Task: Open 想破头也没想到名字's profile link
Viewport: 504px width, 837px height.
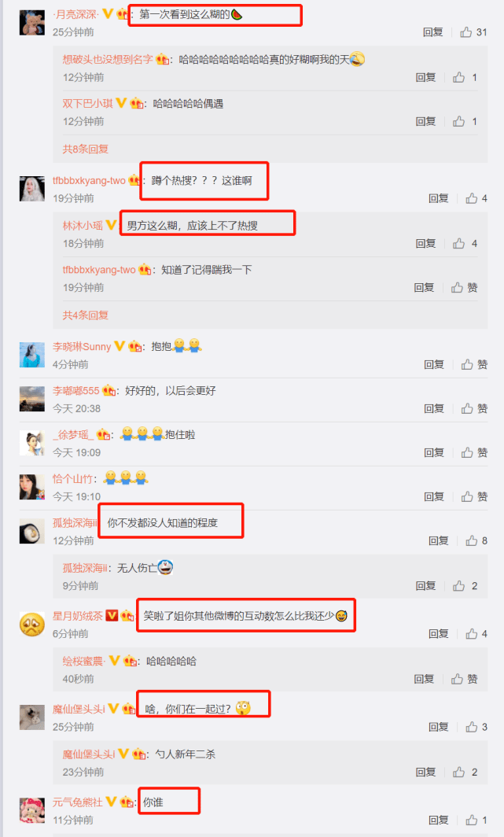Action: 108,59
